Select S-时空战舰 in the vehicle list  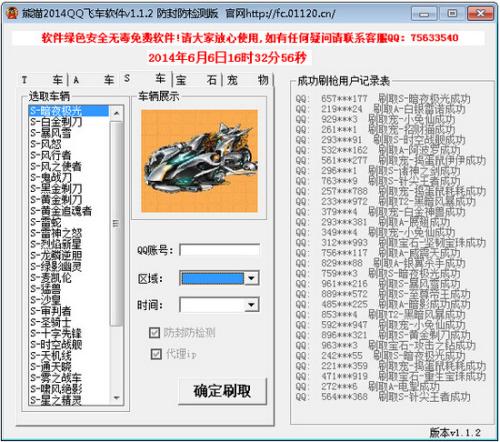coord(69,345)
